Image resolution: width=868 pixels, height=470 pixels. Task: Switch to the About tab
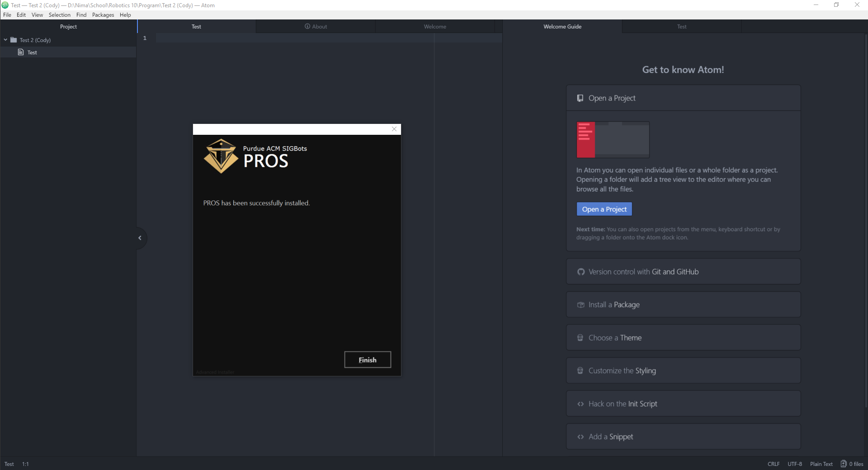coord(316,26)
